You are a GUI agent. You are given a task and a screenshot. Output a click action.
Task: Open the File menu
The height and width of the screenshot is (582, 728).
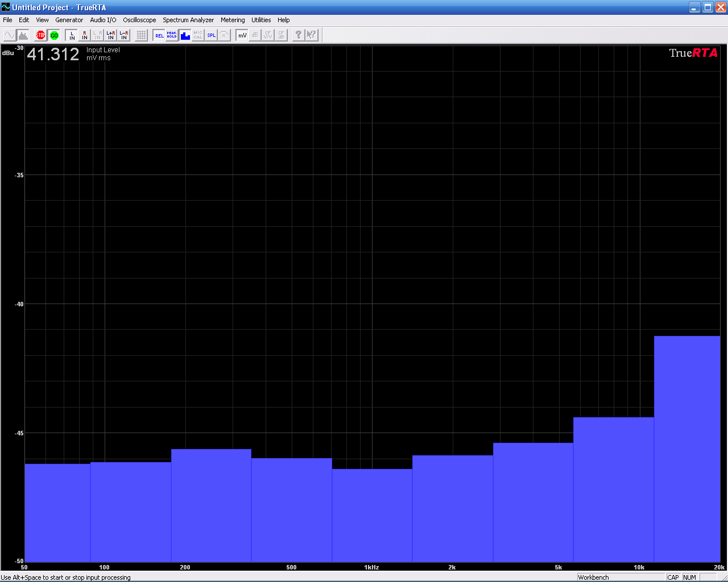(7, 20)
